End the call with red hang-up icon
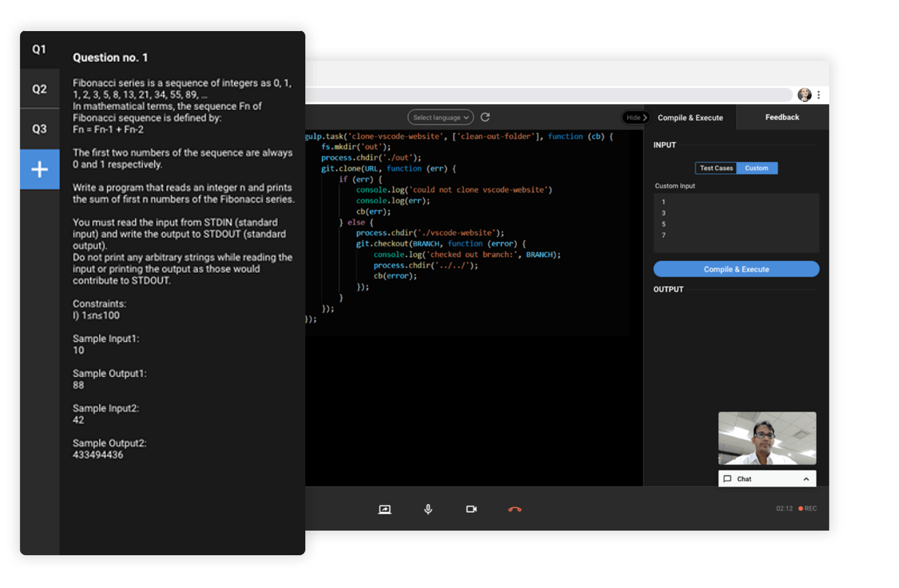Screen dimensions: 899x588 coord(515,510)
